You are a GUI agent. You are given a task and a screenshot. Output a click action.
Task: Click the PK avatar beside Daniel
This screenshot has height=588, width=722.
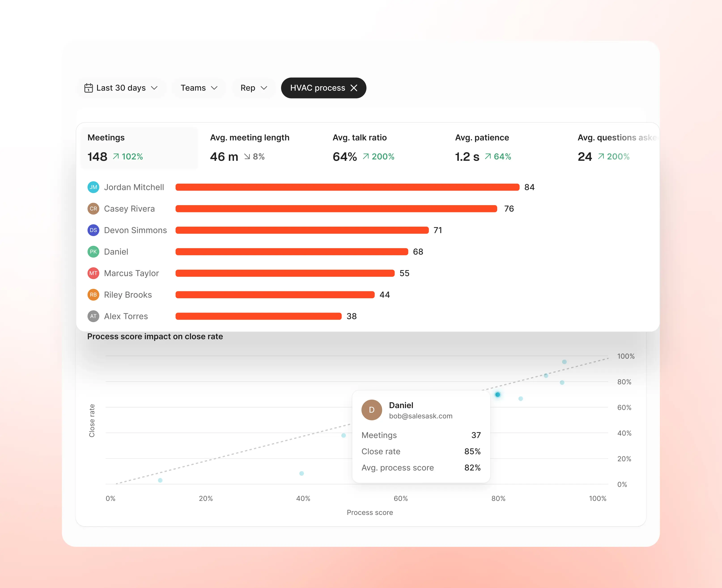(93, 252)
